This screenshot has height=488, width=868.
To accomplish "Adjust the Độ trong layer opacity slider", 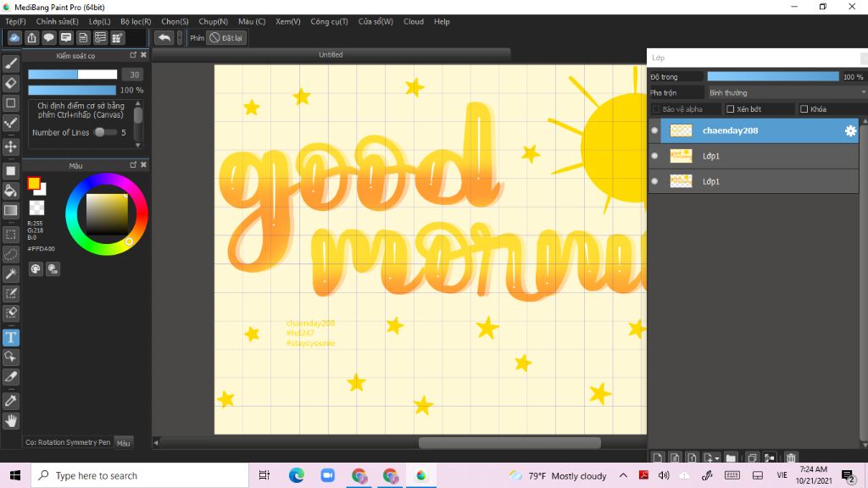I will click(x=773, y=76).
